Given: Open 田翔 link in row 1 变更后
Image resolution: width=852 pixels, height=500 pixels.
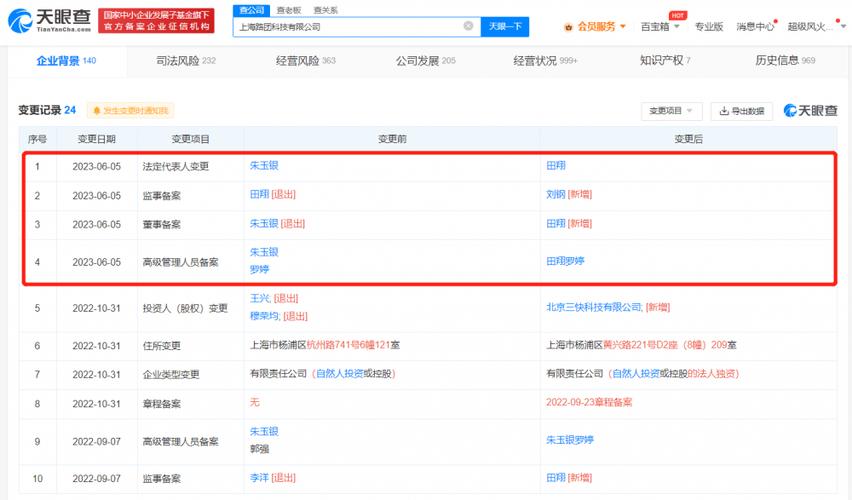Looking at the screenshot, I should click(x=556, y=165).
